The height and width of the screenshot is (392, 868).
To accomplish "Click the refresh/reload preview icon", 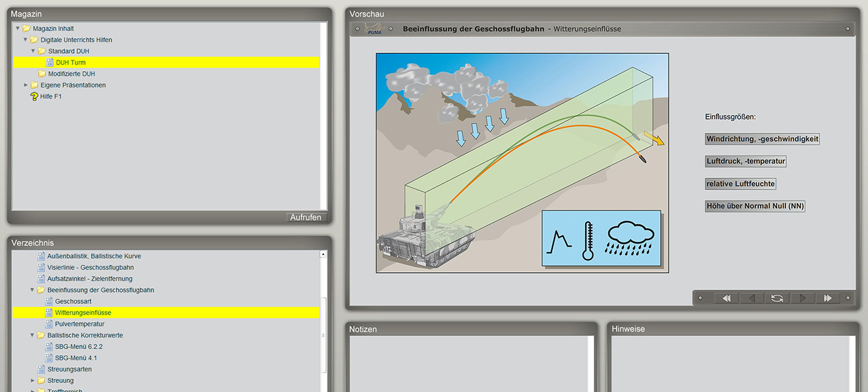I will [777, 298].
